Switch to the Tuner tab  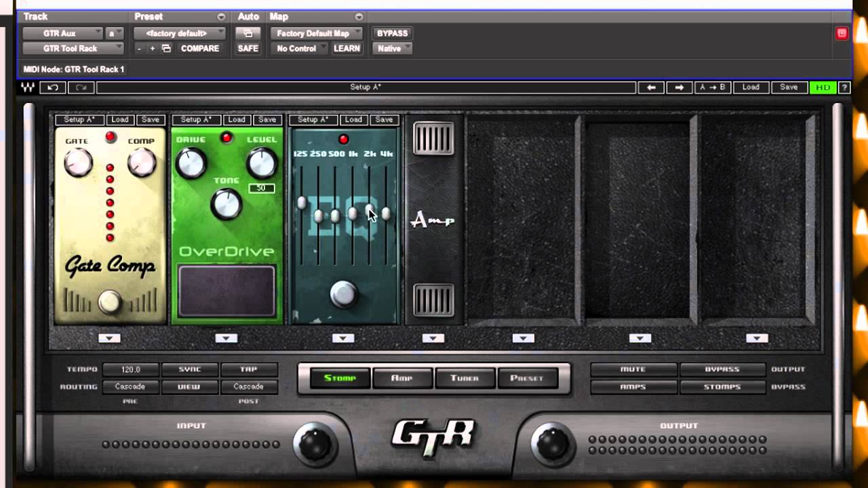tap(465, 378)
